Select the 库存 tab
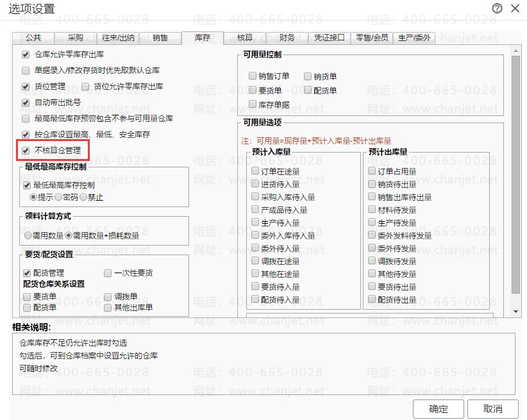The width and height of the screenshot is (527, 420). pos(203,38)
